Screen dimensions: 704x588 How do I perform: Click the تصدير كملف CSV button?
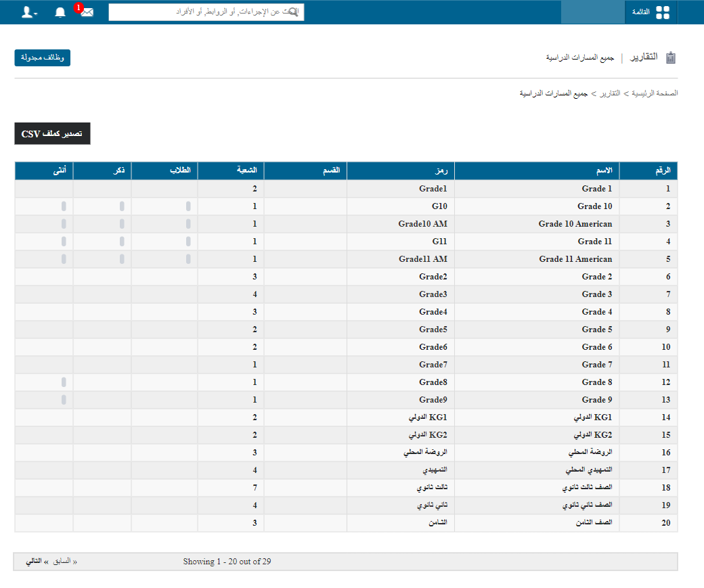click(52, 134)
